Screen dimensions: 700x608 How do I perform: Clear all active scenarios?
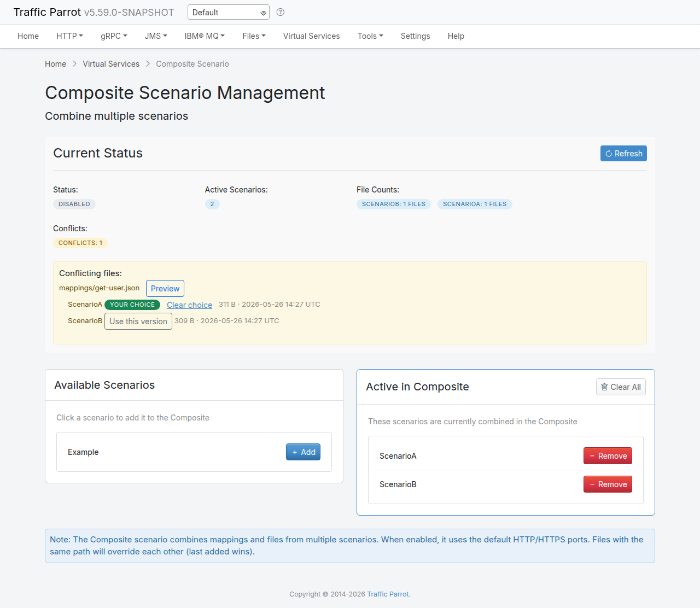(x=621, y=387)
